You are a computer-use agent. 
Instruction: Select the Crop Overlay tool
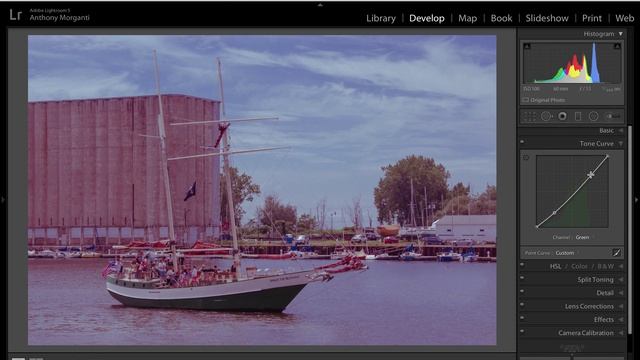click(530, 117)
